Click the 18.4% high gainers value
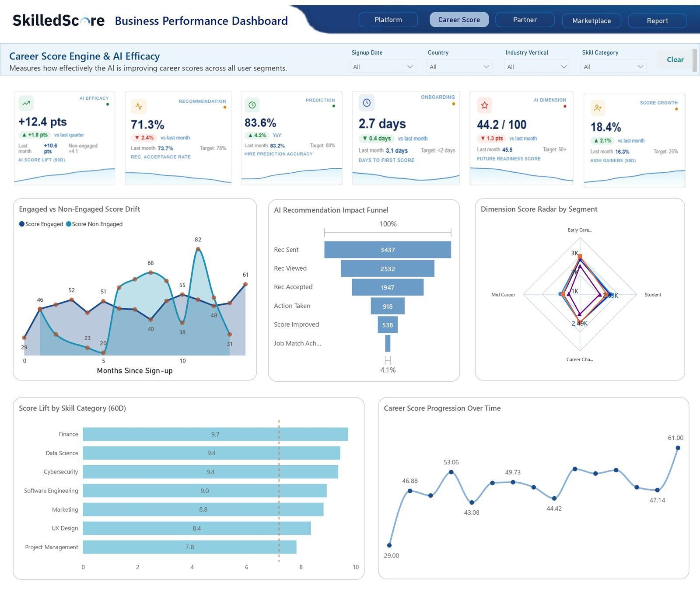Image resolution: width=700 pixels, height=603 pixels. (606, 127)
